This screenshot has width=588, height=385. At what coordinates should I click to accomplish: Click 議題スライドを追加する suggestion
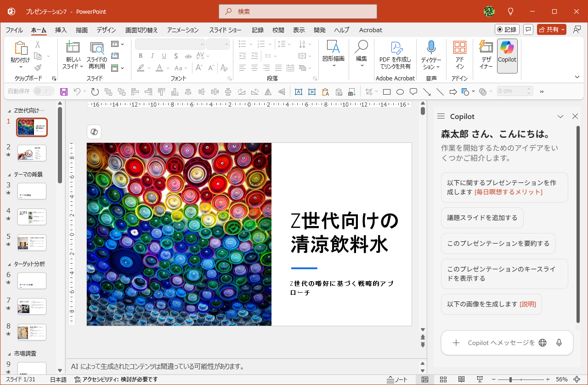(482, 218)
